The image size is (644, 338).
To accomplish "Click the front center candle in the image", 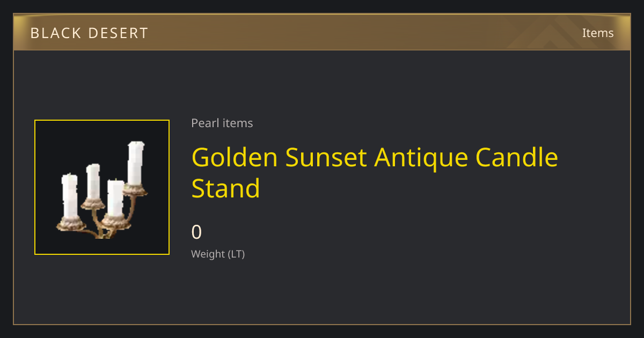I will click(x=115, y=198).
